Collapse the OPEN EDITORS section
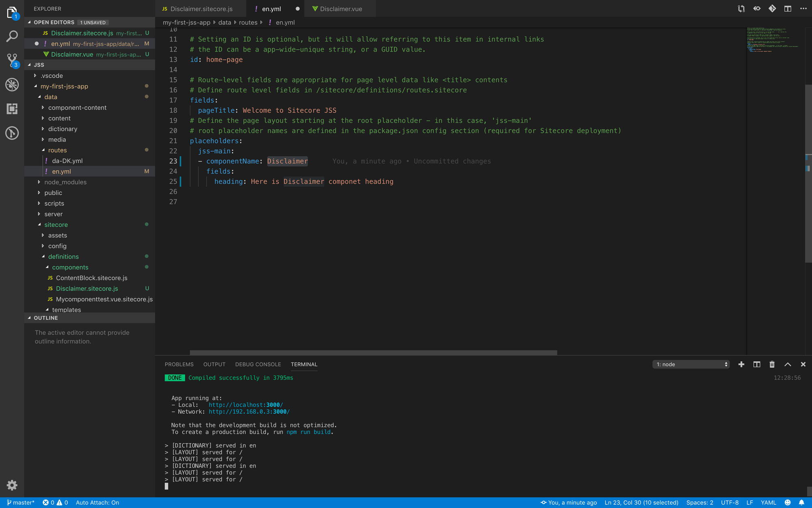This screenshot has width=812, height=508. (89, 22)
